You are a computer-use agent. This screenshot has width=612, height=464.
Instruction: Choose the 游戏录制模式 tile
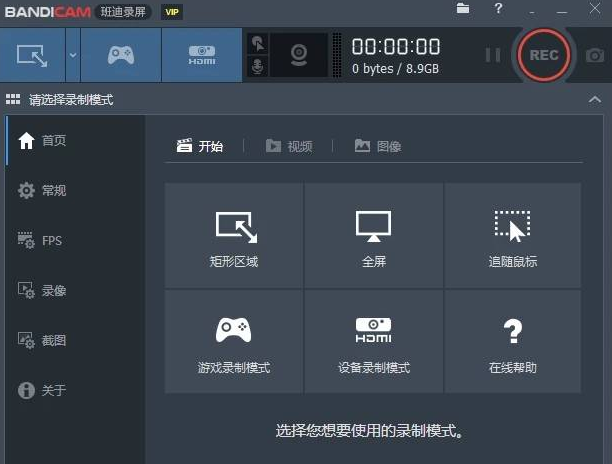coord(233,341)
